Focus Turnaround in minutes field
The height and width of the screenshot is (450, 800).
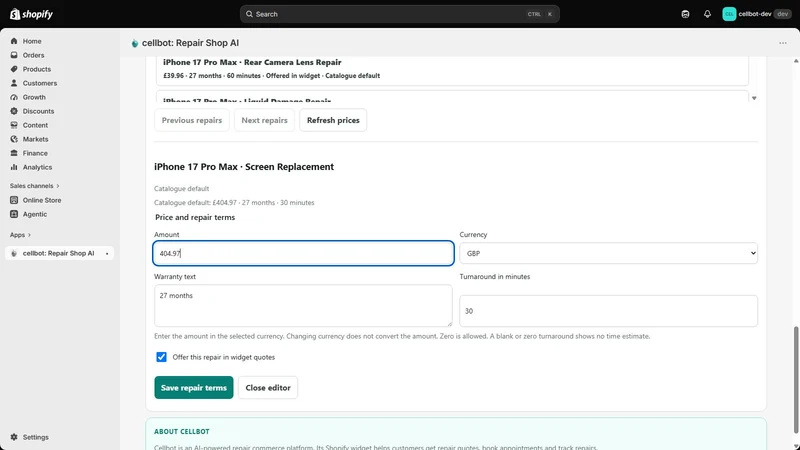tap(608, 311)
